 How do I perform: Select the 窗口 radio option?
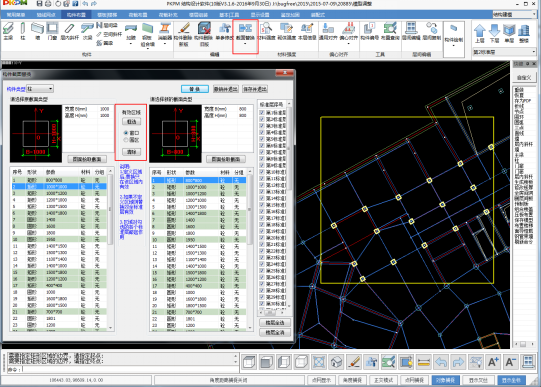click(126, 133)
